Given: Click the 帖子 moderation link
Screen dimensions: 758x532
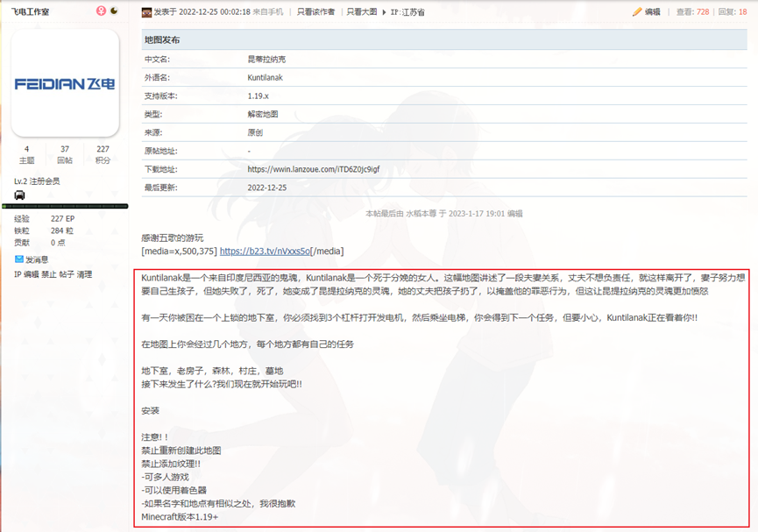Looking at the screenshot, I should tap(67, 274).
